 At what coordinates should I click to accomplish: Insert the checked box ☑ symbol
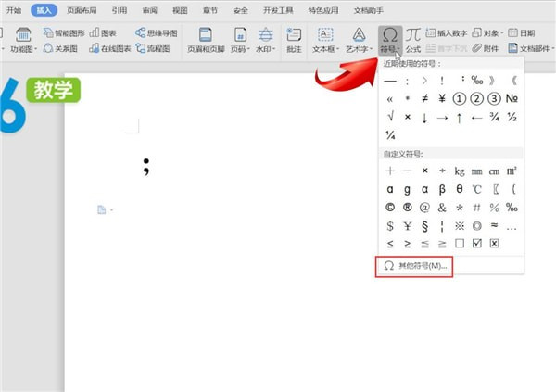[x=477, y=244]
